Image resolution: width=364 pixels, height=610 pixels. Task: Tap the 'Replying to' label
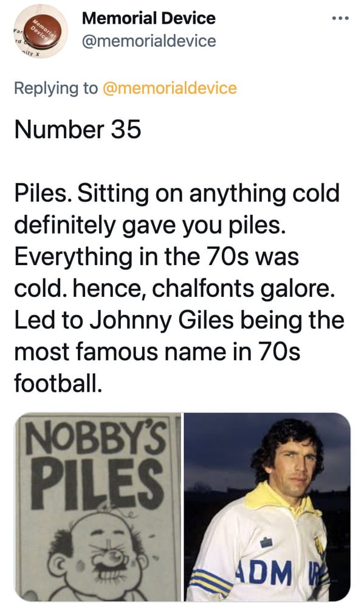tap(56, 88)
